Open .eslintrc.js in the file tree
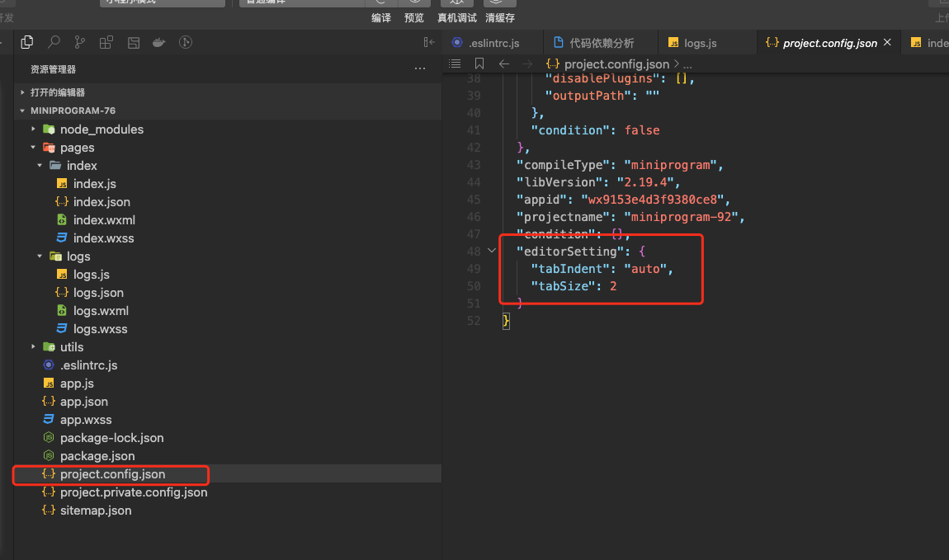949x560 pixels. [x=88, y=365]
